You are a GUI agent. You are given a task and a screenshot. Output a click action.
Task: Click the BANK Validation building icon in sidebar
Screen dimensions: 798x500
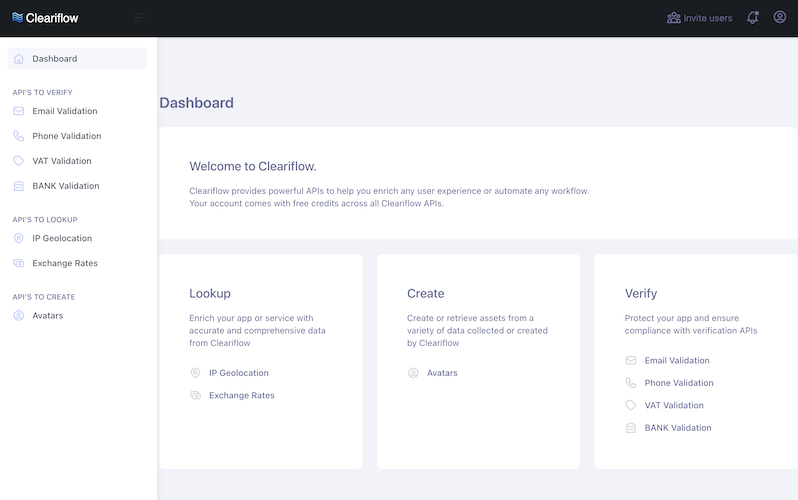[x=19, y=186]
